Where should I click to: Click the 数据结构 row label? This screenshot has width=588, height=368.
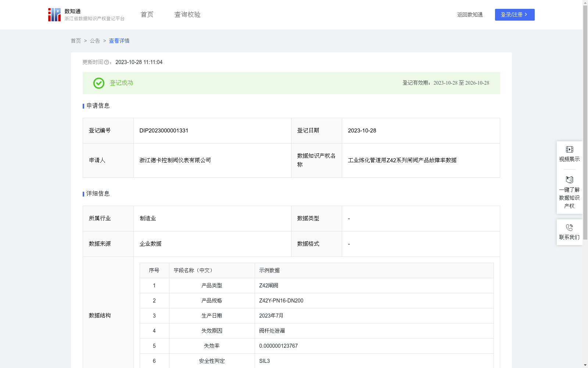(x=100, y=316)
